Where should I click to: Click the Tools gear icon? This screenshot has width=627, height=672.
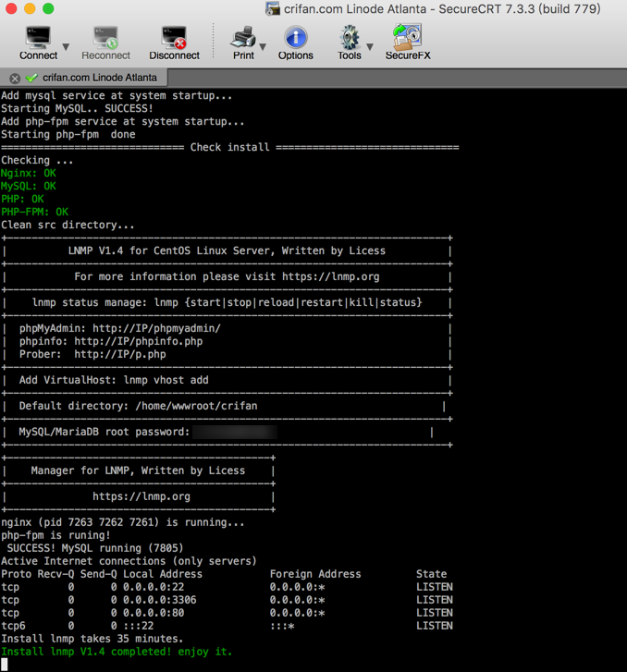(x=350, y=37)
